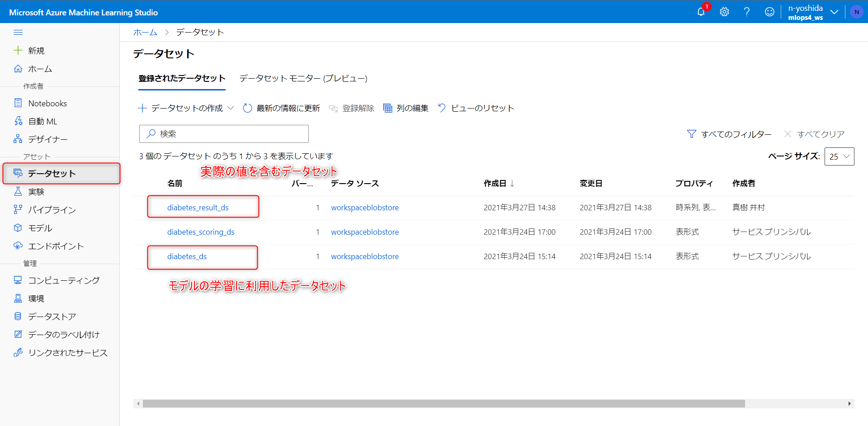The image size is (868, 426).
Task: Click the デザイナー icon
Action: pyautogui.click(x=18, y=139)
